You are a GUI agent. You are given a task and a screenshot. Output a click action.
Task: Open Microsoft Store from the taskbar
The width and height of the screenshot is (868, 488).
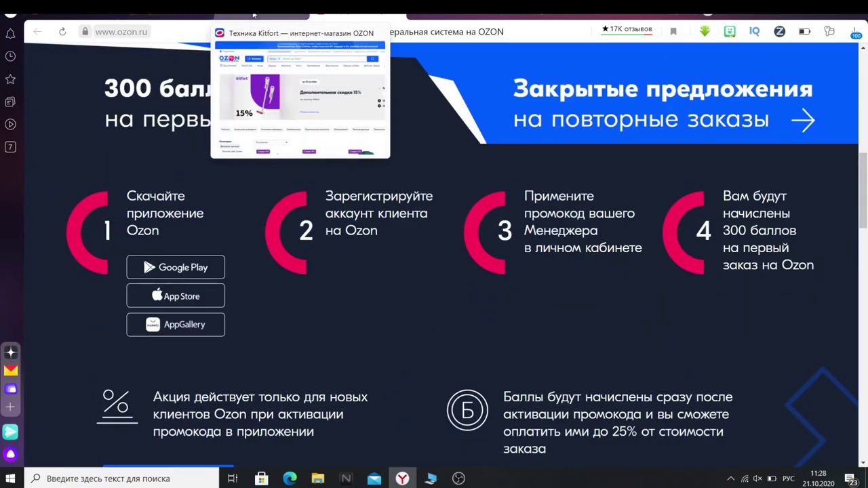tap(261, 479)
